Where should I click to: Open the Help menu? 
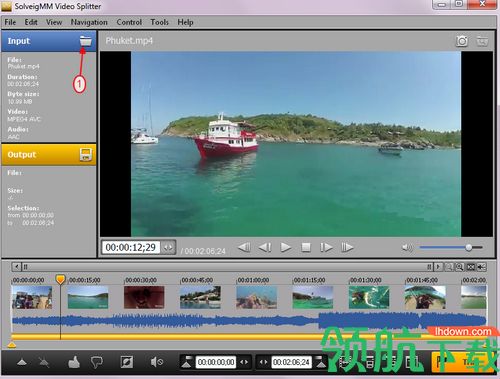(x=185, y=22)
